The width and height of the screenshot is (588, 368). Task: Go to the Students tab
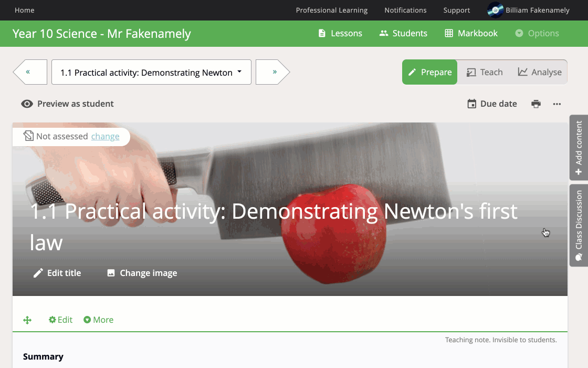pyautogui.click(x=403, y=34)
